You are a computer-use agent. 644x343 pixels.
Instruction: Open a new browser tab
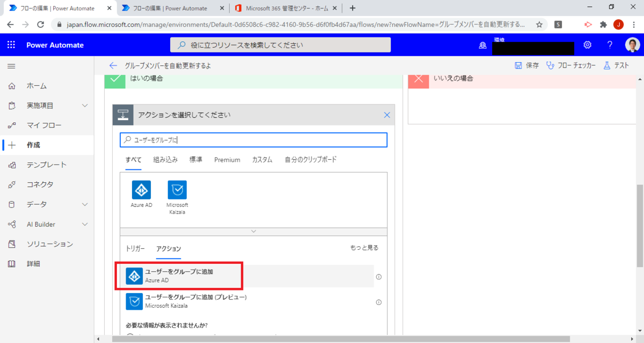(x=353, y=8)
